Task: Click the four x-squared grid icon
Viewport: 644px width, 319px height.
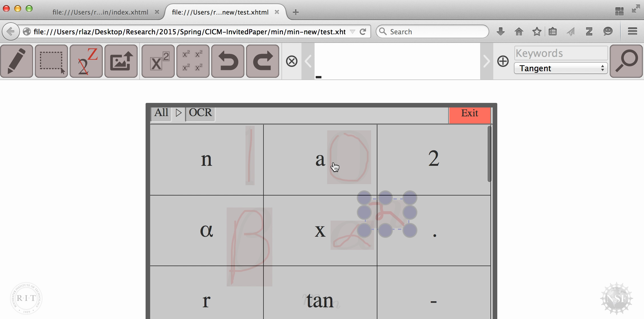Action: tap(193, 61)
